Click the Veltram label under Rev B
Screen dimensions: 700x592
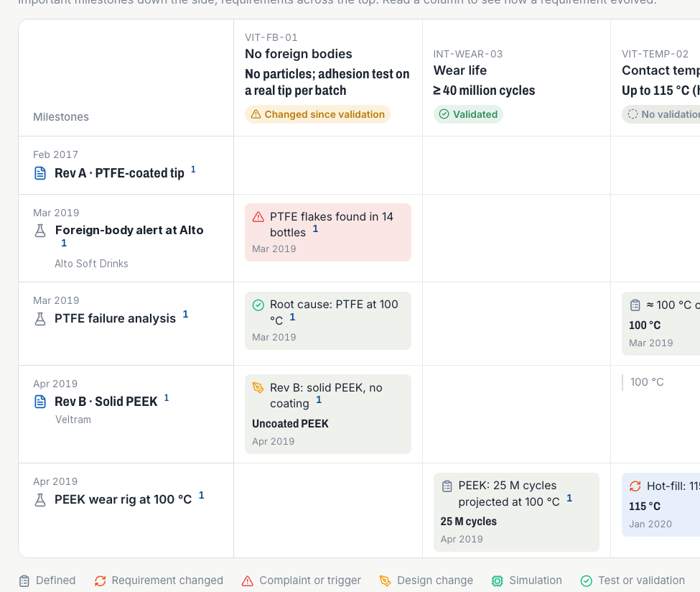pyautogui.click(x=73, y=420)
